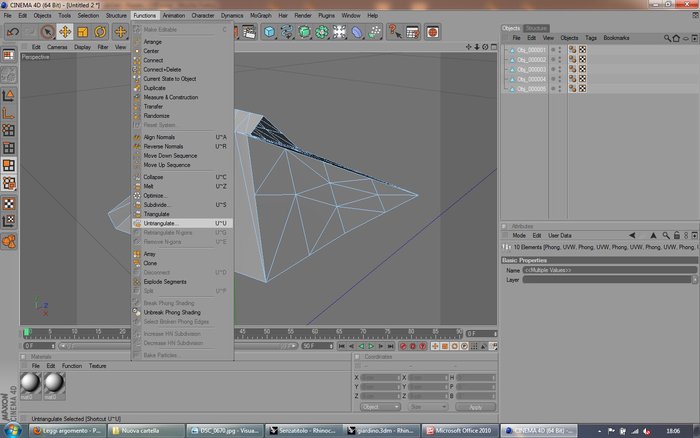Switch to Points mode in left sidebar
Viewport: 700px width, 438px height.
click(8, 130)
